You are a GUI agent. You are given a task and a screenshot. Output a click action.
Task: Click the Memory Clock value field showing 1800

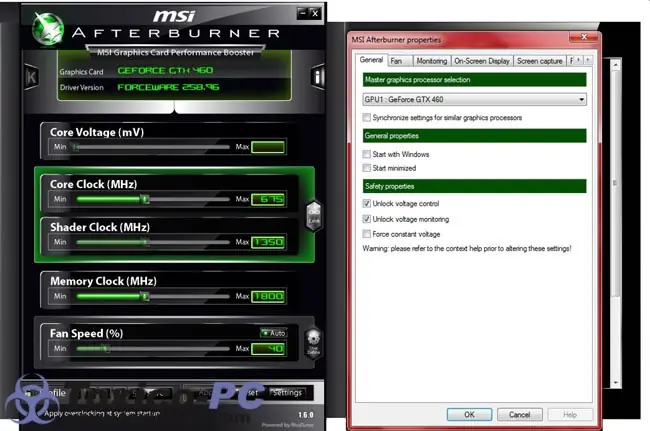[268, 296]
